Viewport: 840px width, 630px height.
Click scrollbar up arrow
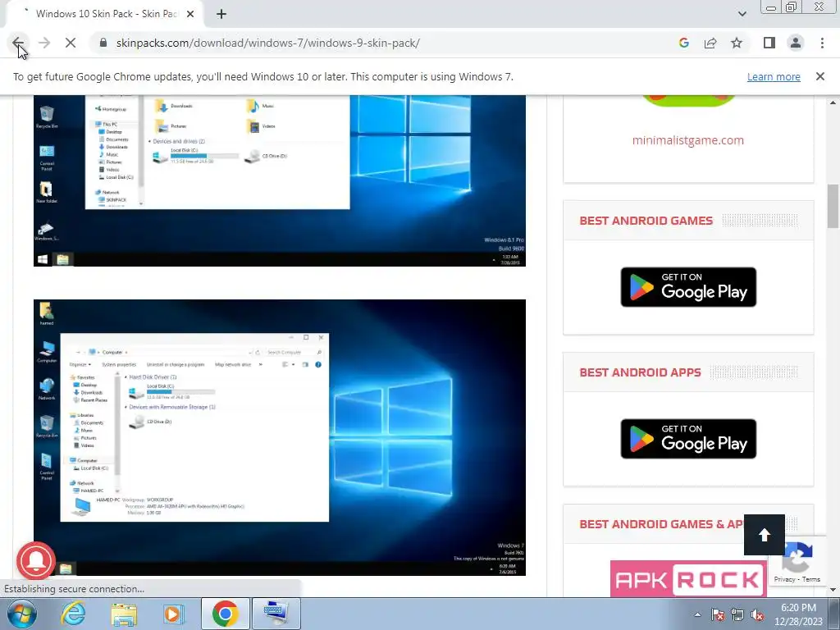(x=833, y=102)
